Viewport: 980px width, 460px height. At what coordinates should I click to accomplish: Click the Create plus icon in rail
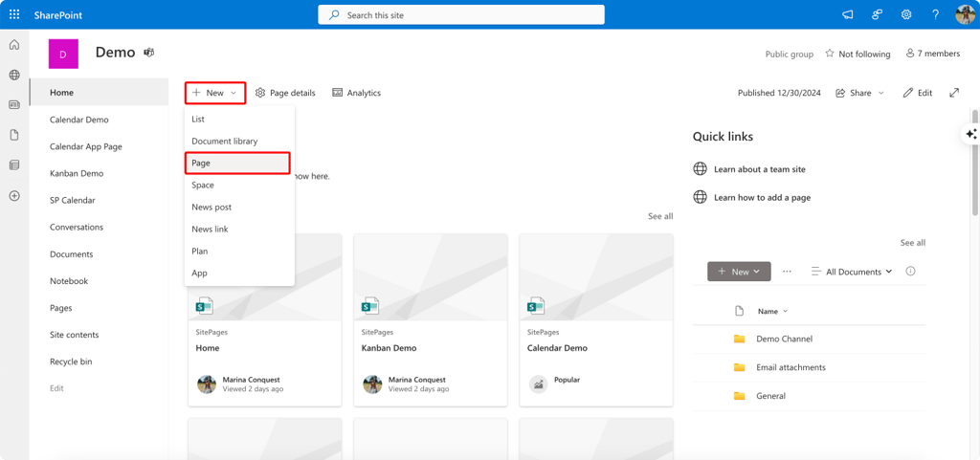(x=14, y=196)
